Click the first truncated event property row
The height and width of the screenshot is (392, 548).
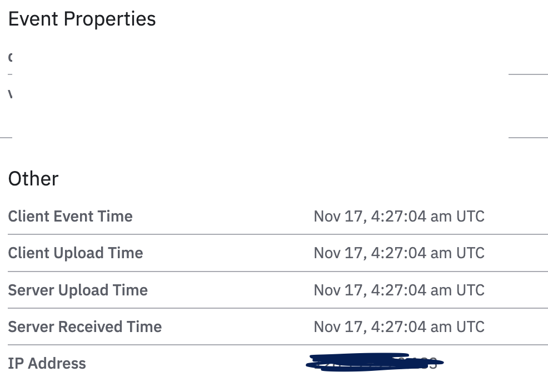11,57
